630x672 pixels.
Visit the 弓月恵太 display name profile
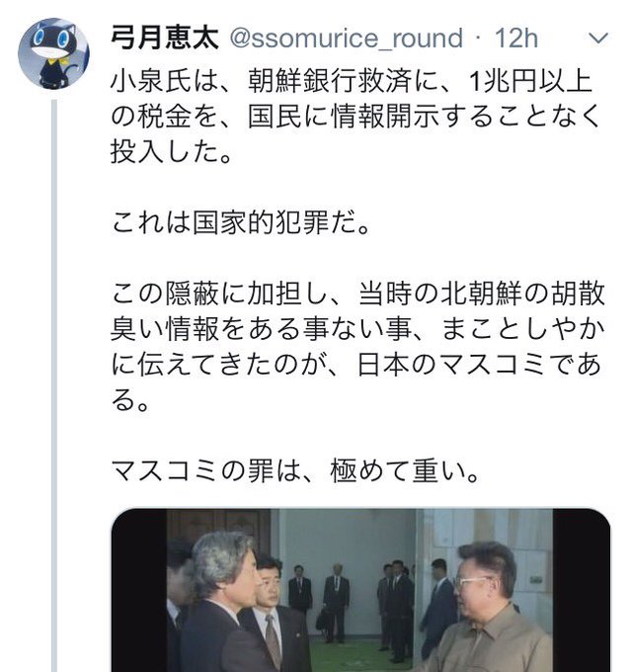(x=165, y=39)
